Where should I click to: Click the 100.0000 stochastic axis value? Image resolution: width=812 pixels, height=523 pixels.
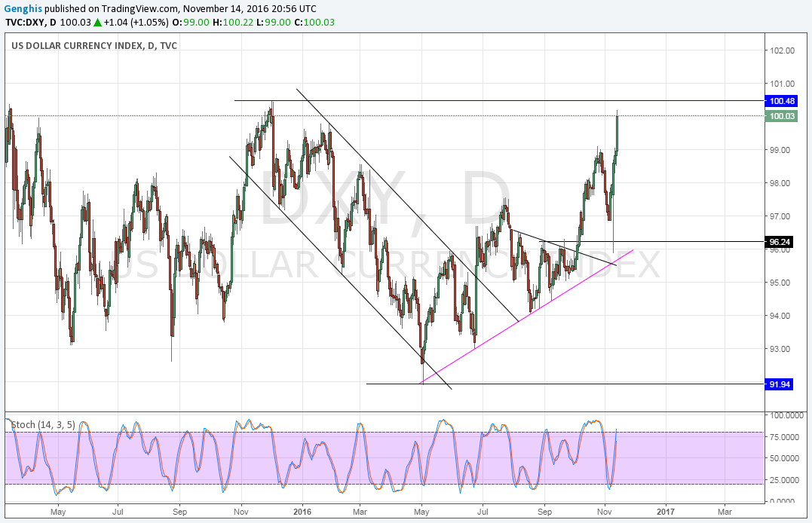point(787,415)
